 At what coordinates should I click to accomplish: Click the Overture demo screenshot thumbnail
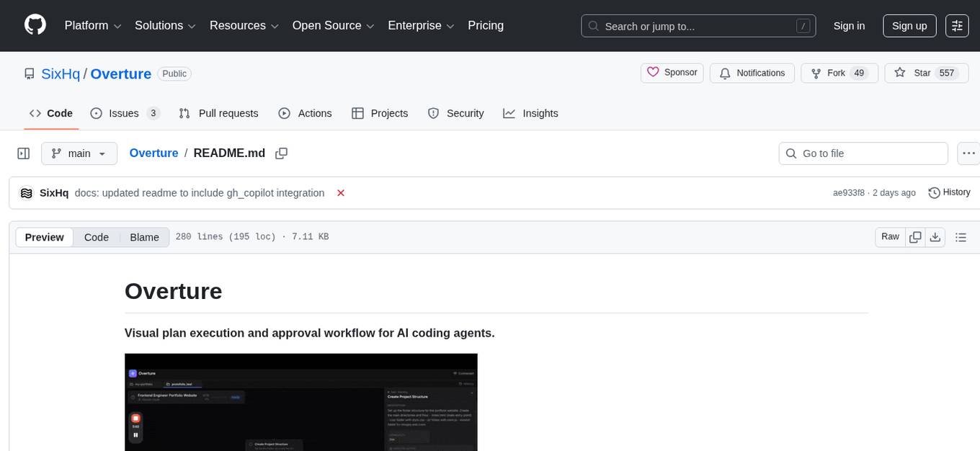[x=301, y=402]
